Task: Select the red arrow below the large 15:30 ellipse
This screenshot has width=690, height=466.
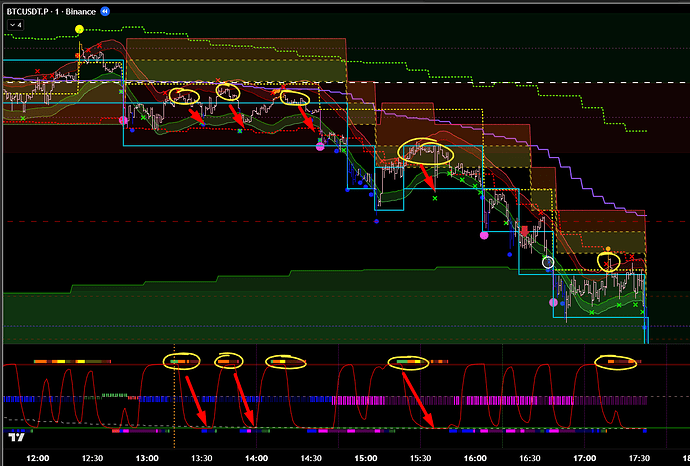Action: (428, 180)
